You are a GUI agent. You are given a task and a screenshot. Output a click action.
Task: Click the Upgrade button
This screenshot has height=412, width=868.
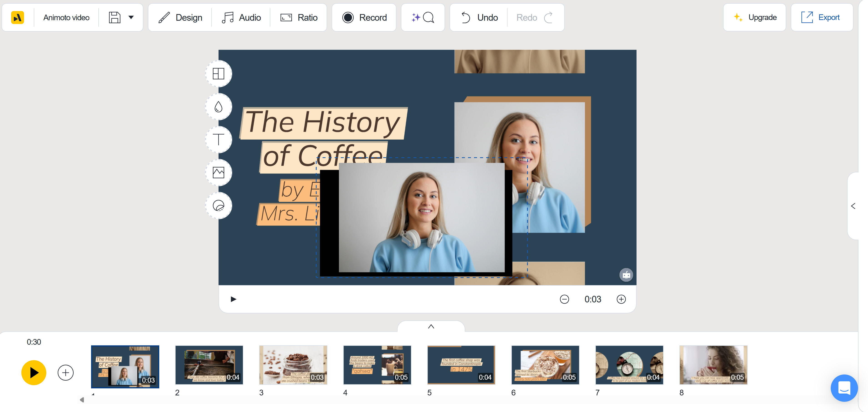coord(754,17)
